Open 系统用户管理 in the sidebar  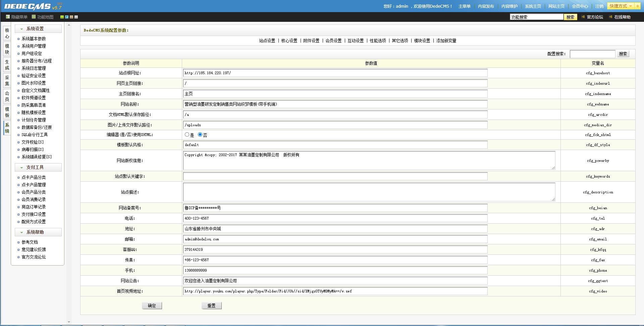[34, 46]
